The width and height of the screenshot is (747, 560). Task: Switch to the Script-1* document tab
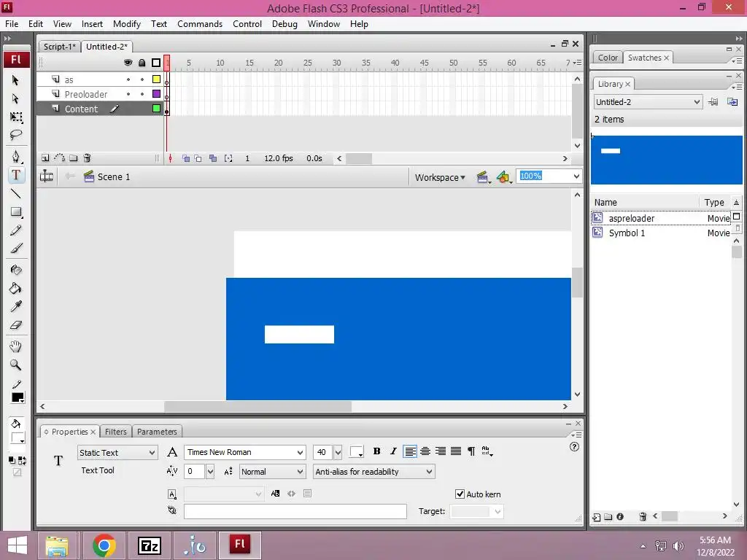pos(60,47)
